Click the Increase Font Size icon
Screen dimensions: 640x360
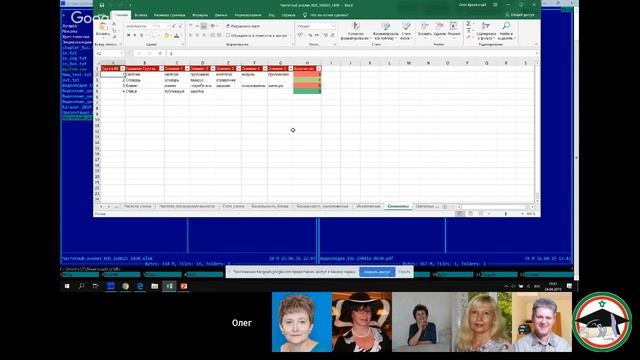click(173, 26)
